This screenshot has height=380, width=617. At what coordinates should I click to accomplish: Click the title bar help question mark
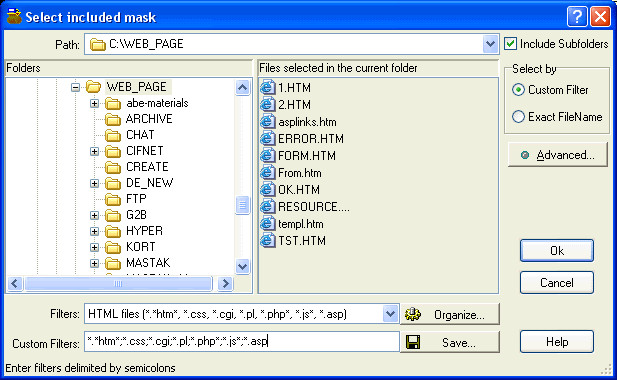point(577,17)
